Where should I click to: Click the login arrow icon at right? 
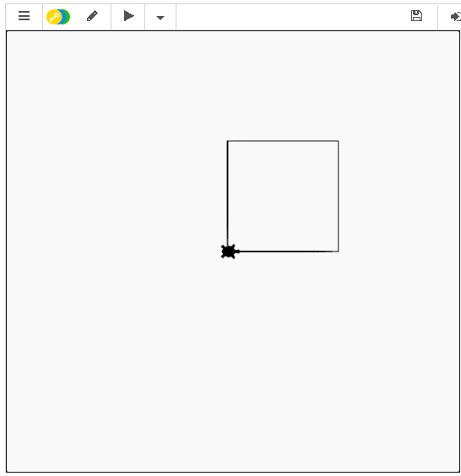[x=456, y=16]
